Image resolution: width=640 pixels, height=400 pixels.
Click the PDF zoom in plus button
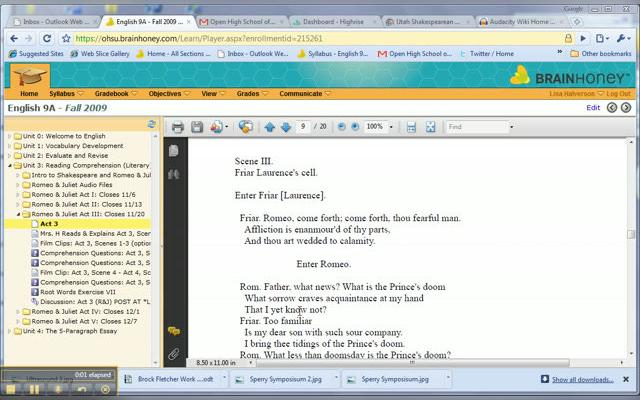pos(355,127)
